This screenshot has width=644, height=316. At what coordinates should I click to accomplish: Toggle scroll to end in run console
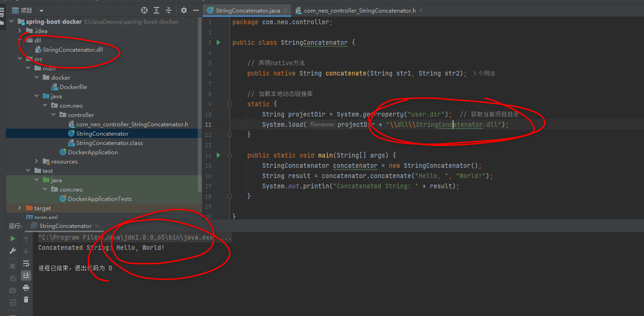[x=26, y=275]
